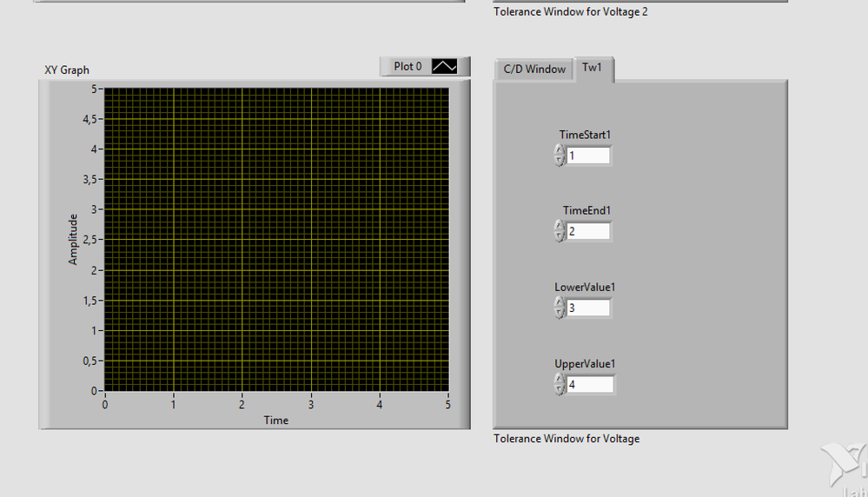The height and width of the screenshot is (497, 868).
Task: Switch to the C/D Window tab
Action: click(534, 70)
